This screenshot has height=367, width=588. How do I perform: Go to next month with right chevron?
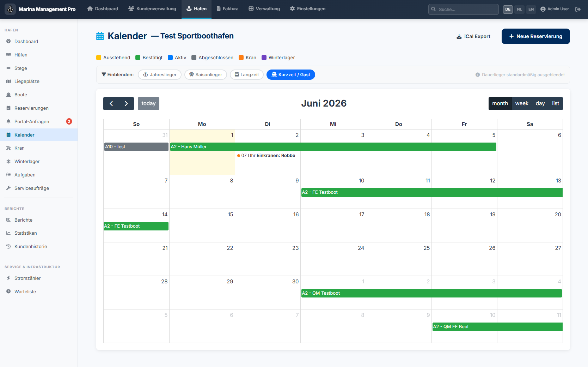point(126,104)
